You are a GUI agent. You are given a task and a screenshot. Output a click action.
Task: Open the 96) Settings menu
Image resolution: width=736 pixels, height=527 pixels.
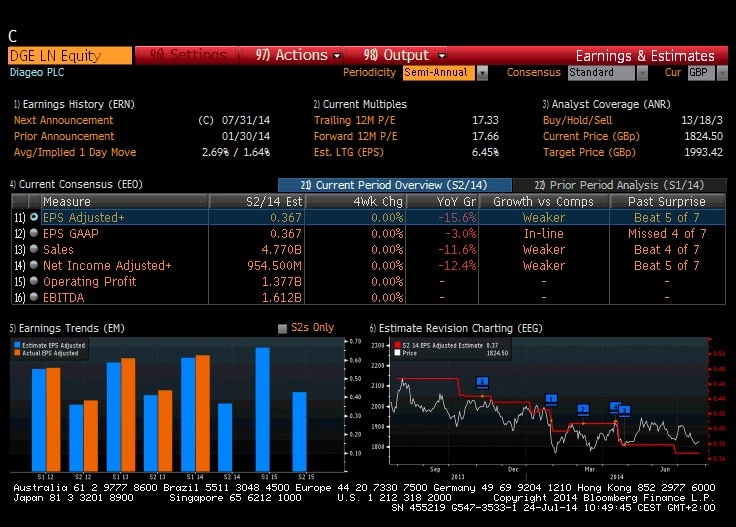pos(187,55)
